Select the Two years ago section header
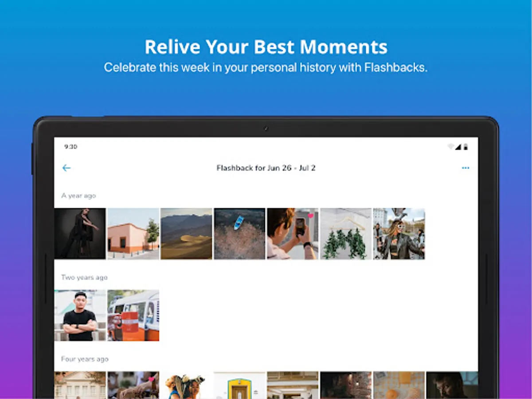Image resolution: width=532 pixels, height=399 pixels. point(84,278)
